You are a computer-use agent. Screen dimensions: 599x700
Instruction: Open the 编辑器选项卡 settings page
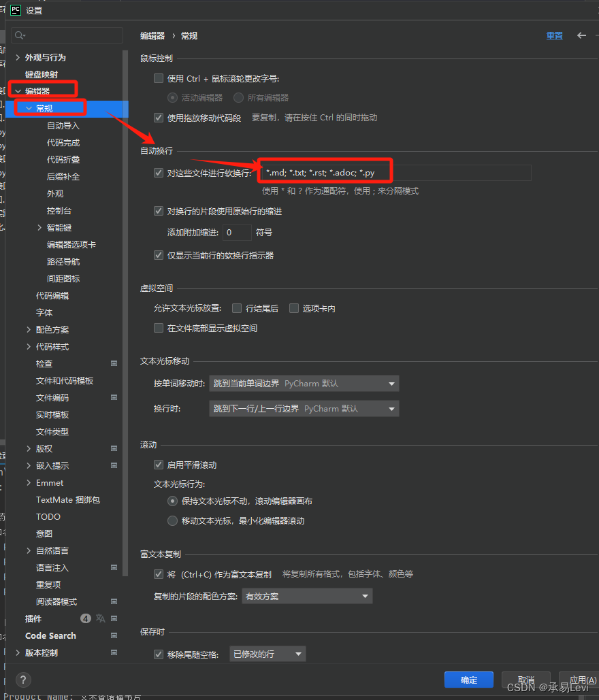coord(71,245)
